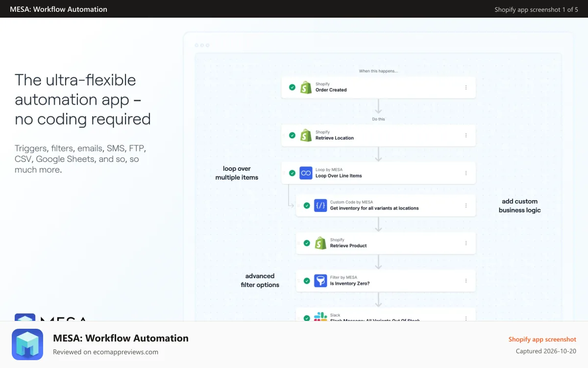Screen dimensions: 588x368
Task: Click the Shopify icon on Order Created step
Action: [306, 87]
